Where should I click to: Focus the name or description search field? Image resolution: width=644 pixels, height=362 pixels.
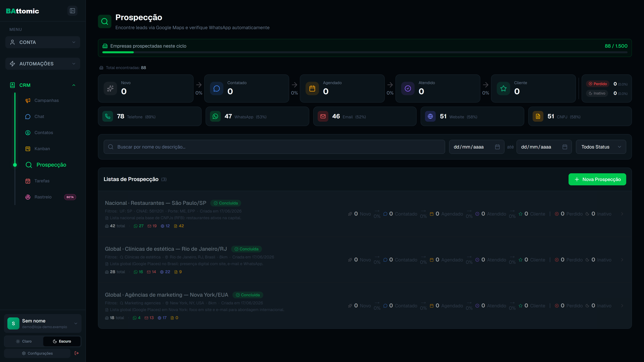click(274, 147)
